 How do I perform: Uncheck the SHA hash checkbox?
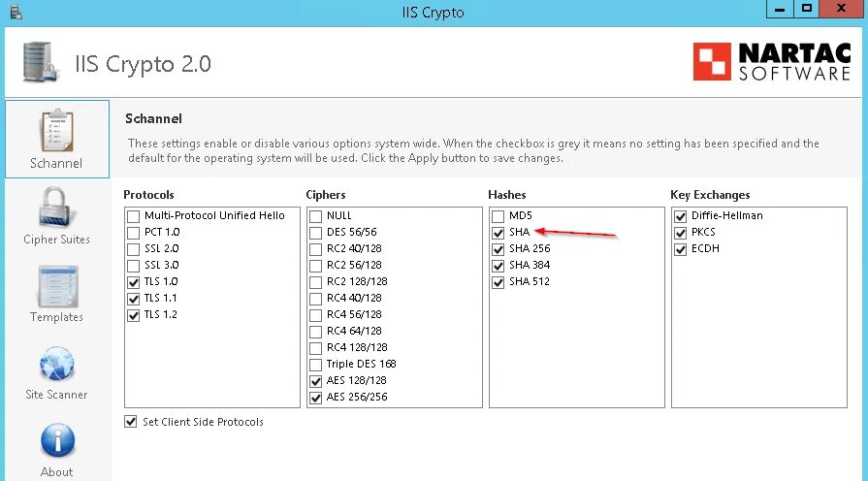[498, 233]
